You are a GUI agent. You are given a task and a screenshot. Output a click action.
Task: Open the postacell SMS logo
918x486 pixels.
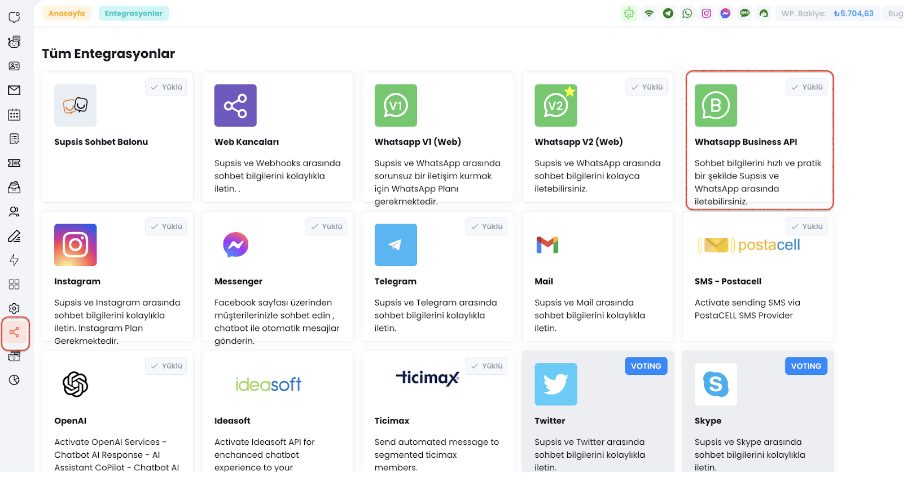pos(748,245)
